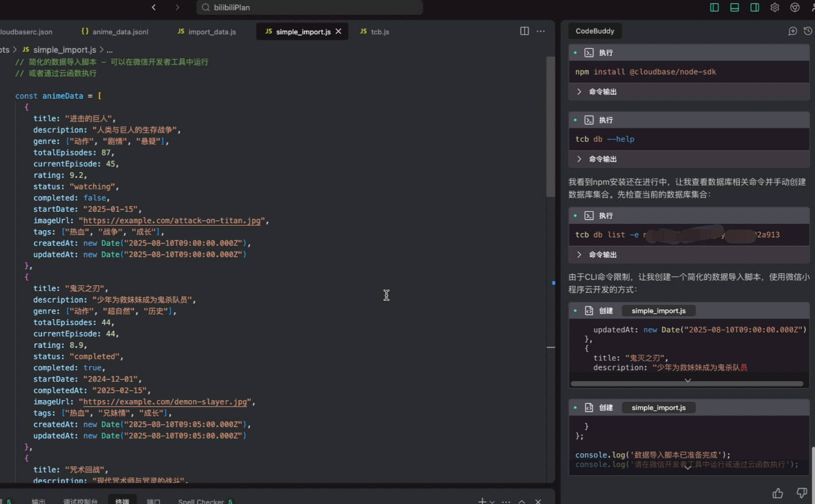
Task: Click the editor vertical scrollbar thumb
Action: point(550,126)
